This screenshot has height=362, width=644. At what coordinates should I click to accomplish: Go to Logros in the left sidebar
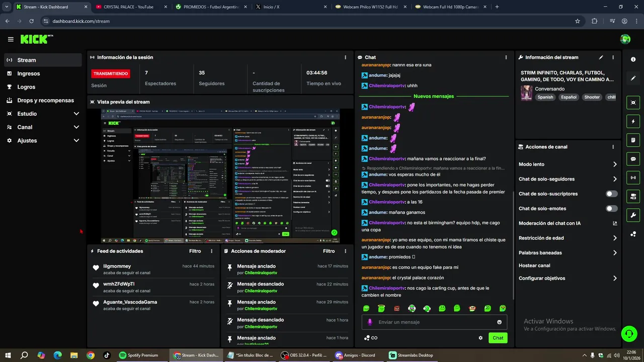[x=43, y=87]
